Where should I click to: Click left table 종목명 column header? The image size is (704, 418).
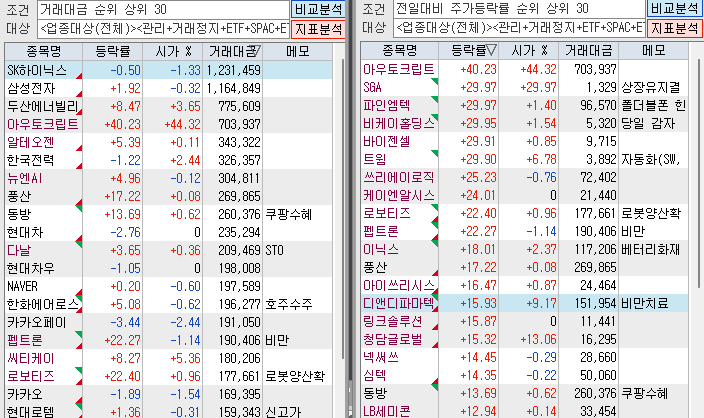pos(44,52)
